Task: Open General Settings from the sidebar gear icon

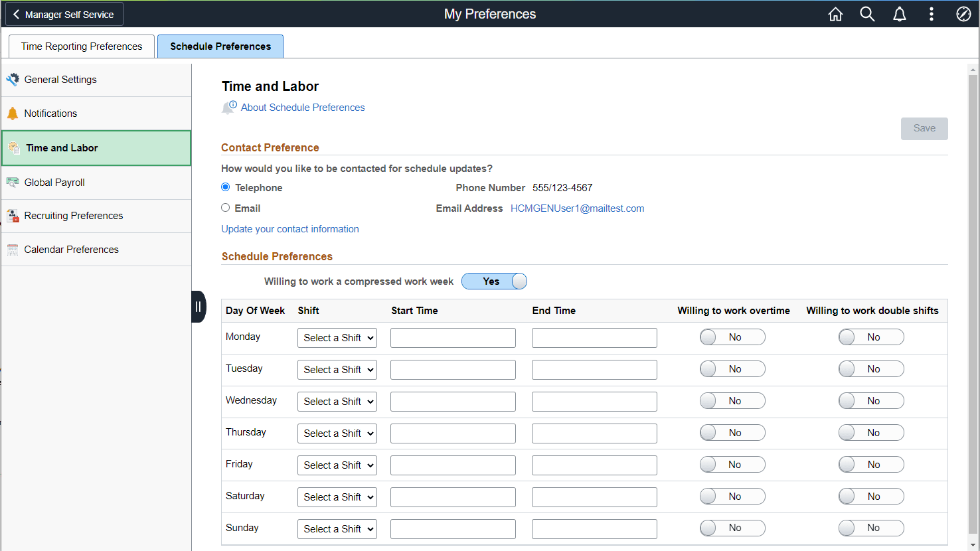Action: coord(13,79)
